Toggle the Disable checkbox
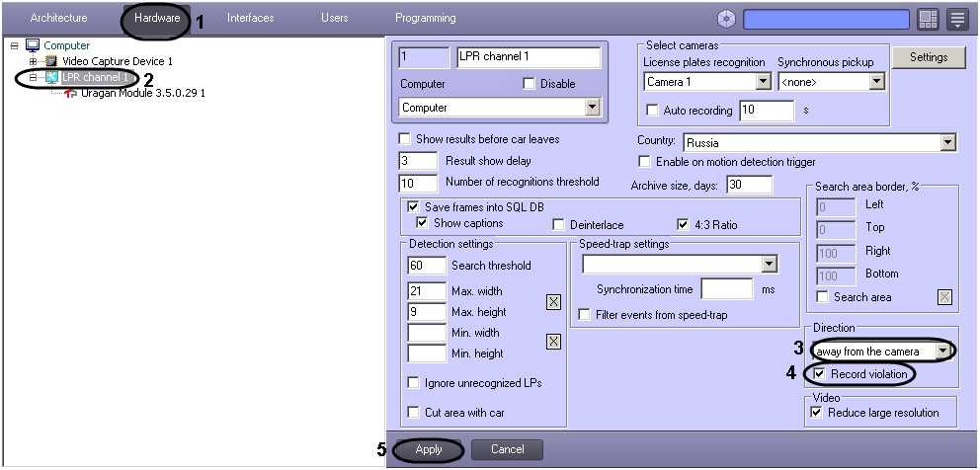The image size is (980, 470). click(x=529, y=84)
